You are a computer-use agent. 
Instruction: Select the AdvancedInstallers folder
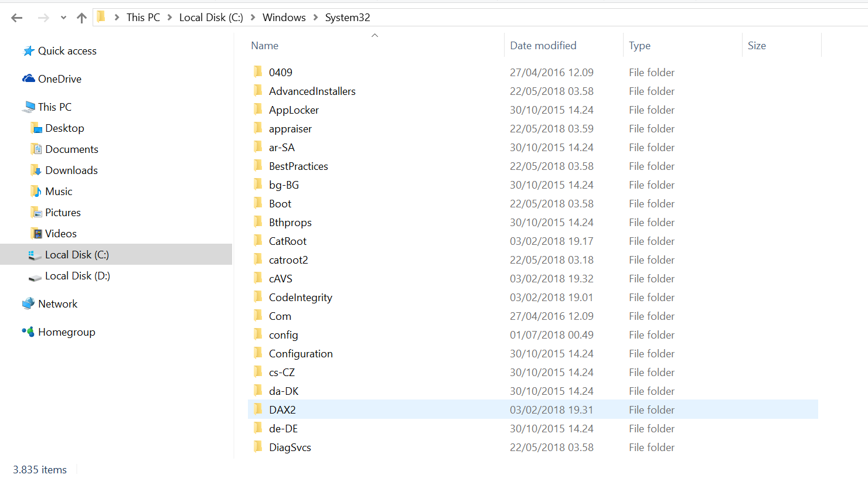coord(312,91)
